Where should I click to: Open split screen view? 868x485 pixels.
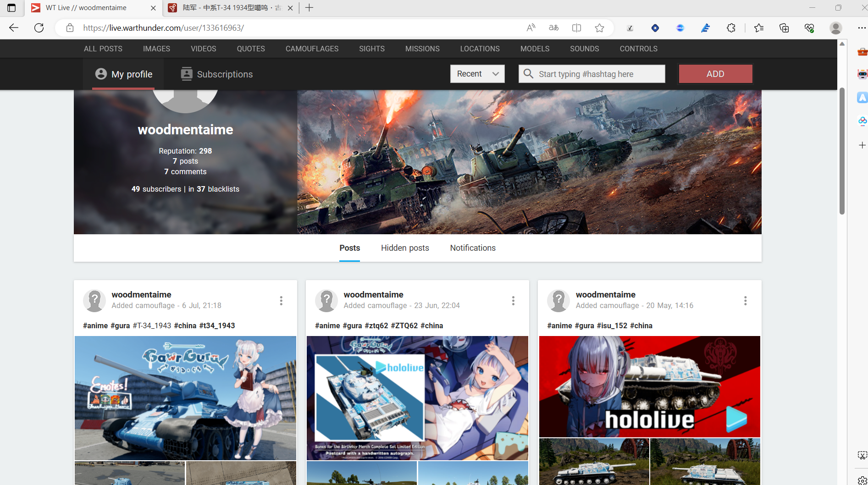[576, 28]
